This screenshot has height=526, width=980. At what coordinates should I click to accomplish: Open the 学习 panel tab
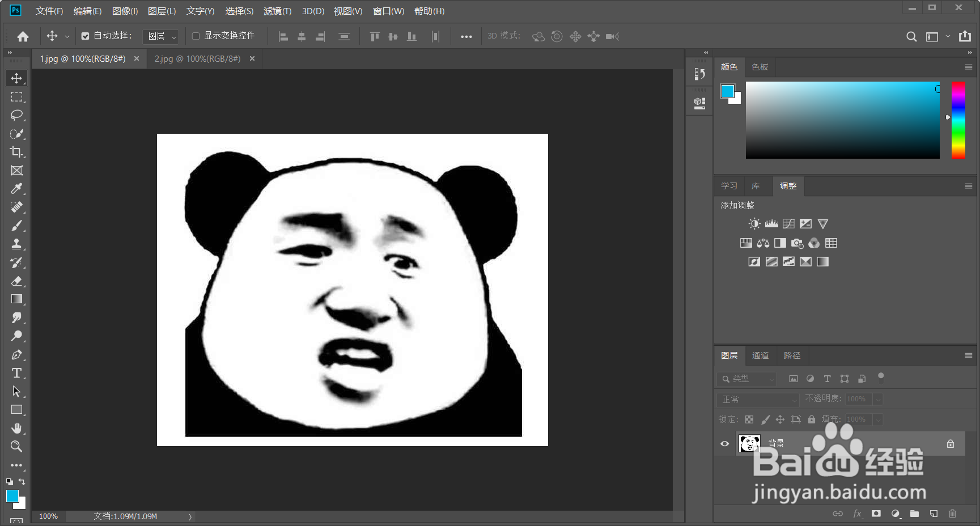pyautogui.click(x=729, y=186)
